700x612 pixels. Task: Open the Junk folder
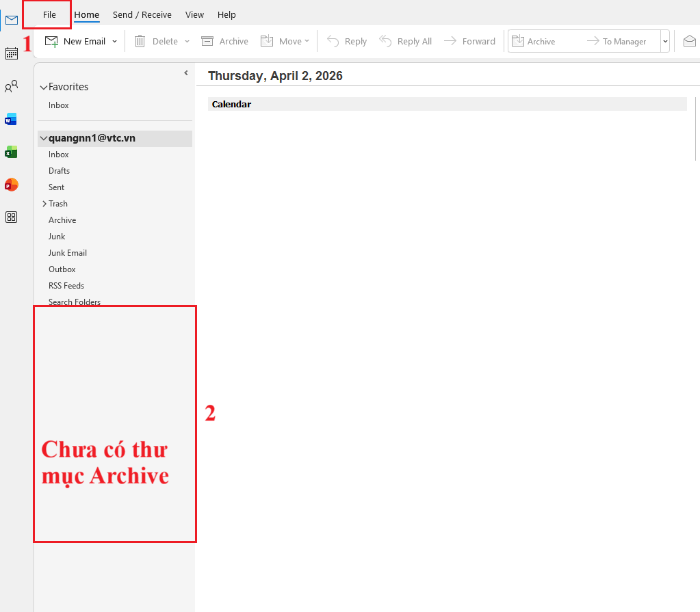tap(57, 237)
